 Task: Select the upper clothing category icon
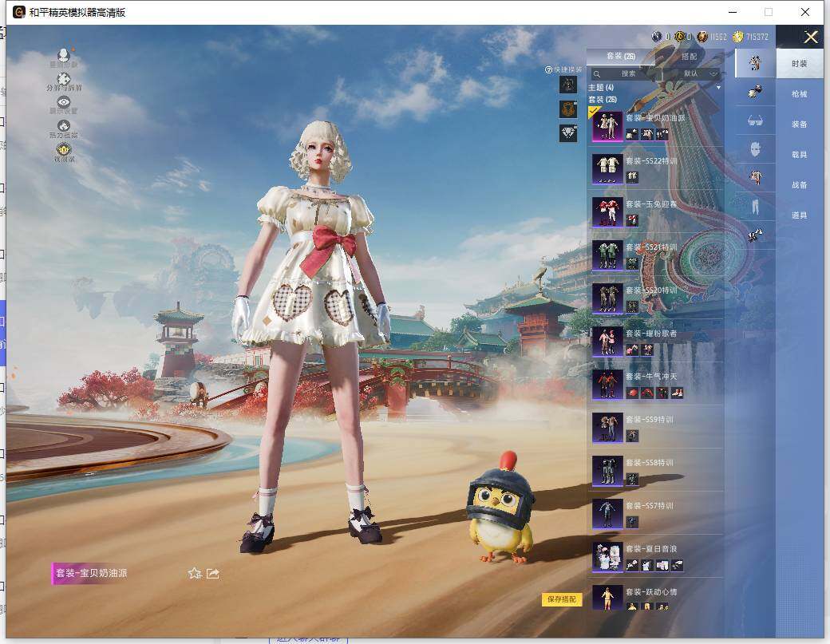pyautogui.click(x=755, y=176)
